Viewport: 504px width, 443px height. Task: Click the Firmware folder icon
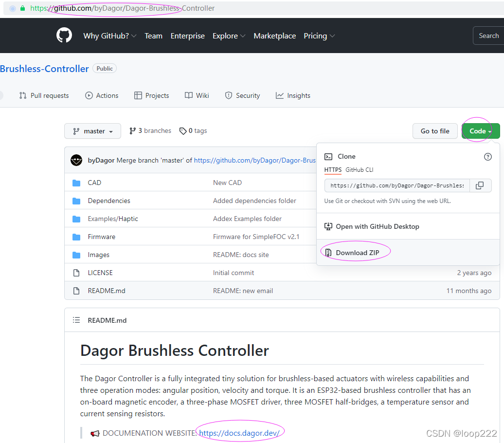76,237
